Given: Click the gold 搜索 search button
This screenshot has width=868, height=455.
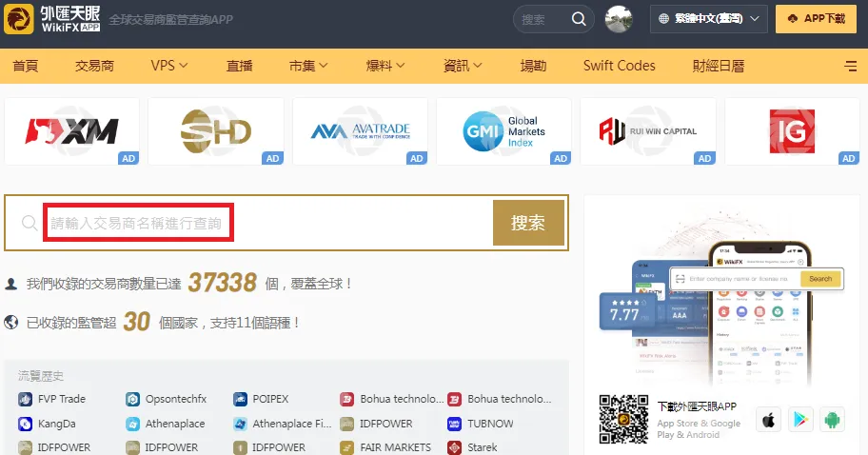Looking at the screenshot, I should tap(528, 223).
